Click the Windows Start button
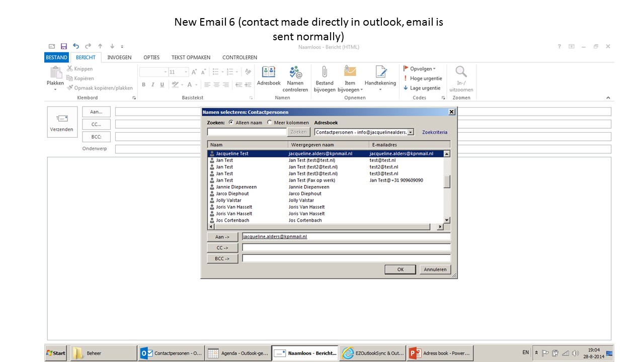The height and width of the screenshot is (362, 644). click(x=56, y=353)
